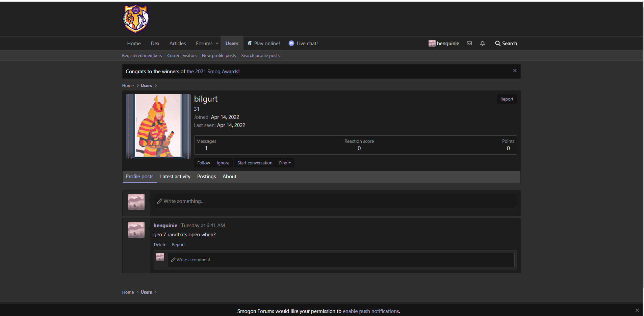Screen dimensions: 644x316
Task: Close the push notifications banner
Action: [x=637, y=310]
